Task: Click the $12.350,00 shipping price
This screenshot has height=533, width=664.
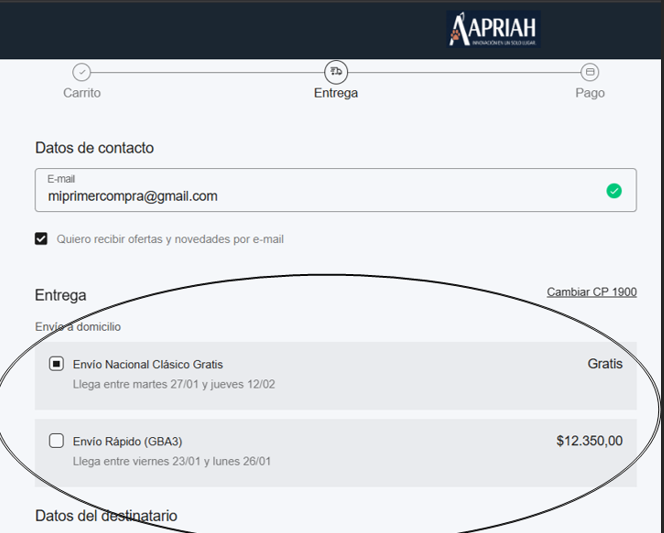Action: click(x=589, y=441)
